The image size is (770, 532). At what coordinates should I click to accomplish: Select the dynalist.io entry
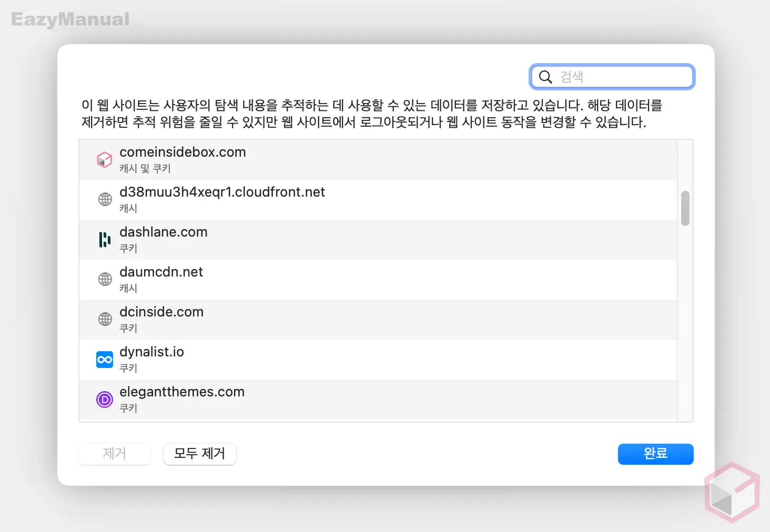coord(378,360)
